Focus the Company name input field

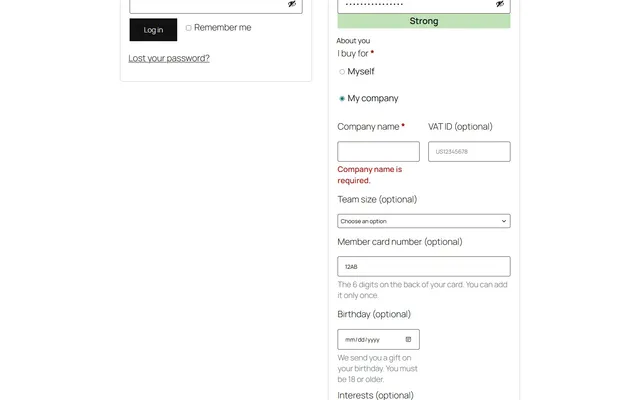click(x=378, y=151)
